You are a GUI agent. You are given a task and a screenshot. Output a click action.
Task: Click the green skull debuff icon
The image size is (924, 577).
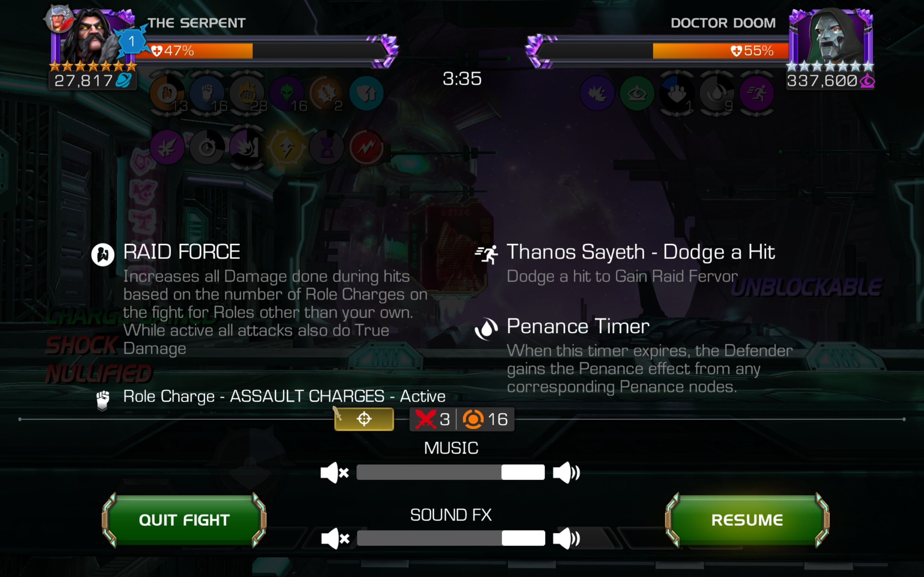[x=287, y=93]
